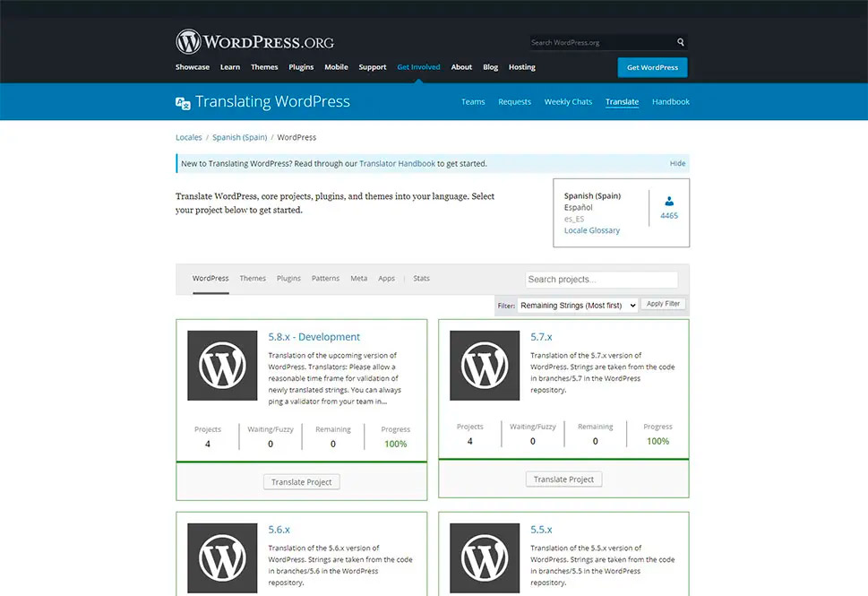Open the Locale Glossary link

(591, 230)
